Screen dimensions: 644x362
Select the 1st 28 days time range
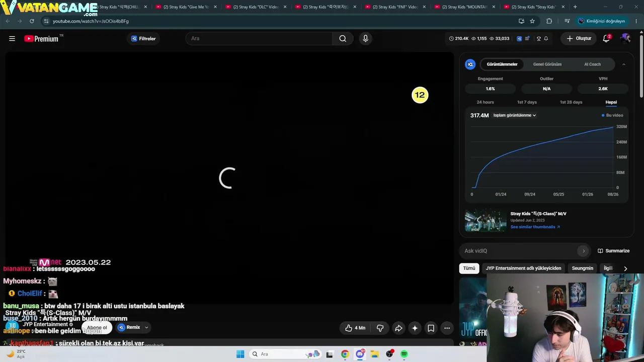571,102
